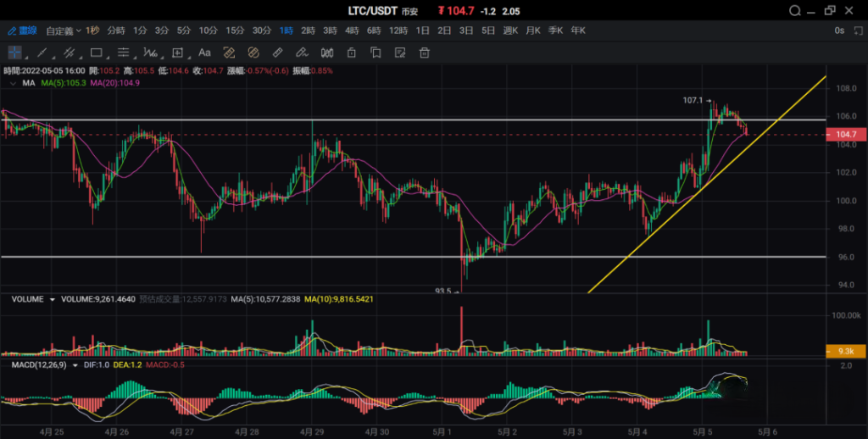This screenshot has width=868, height=439.
Task: Open the horizontal lines Fibonacci tool
Action: 123,53
